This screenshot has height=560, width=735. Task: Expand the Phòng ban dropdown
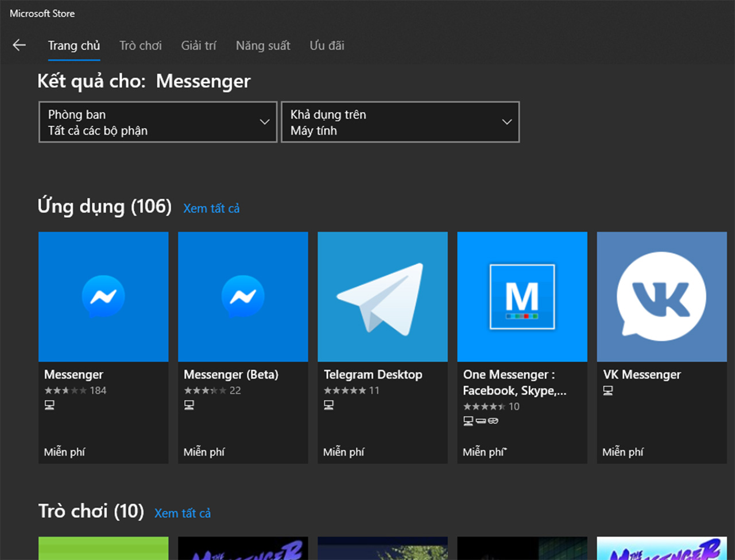pos(158,122)
